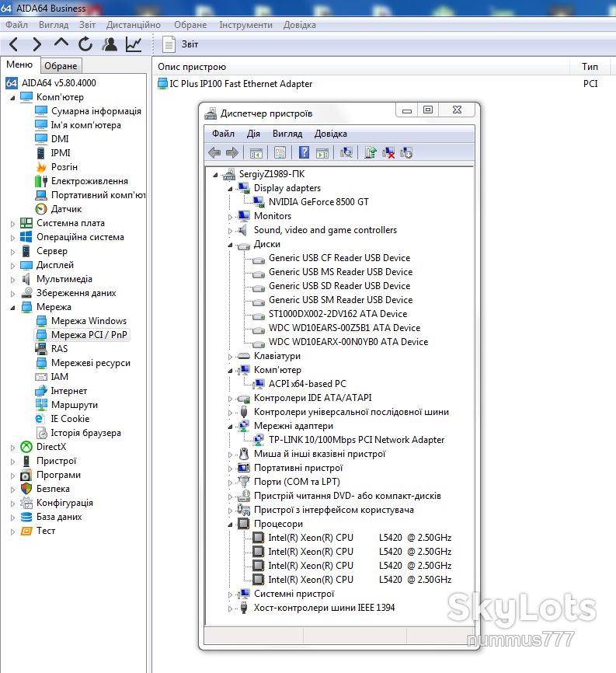The width and height of the screenshot is (616, 673).
Task: Click the properties icon in Device Manager toolbar
Action: coord(280,152)
